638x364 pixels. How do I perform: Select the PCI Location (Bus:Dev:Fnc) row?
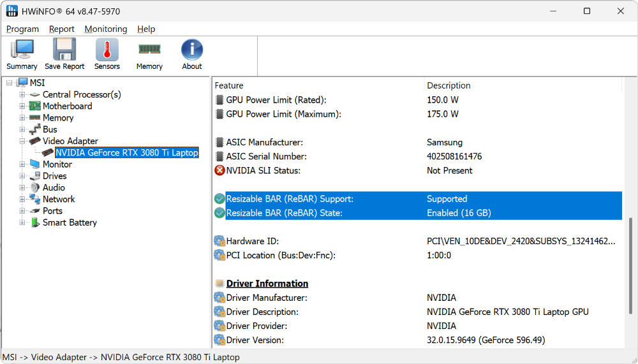[x=418, y=256]
